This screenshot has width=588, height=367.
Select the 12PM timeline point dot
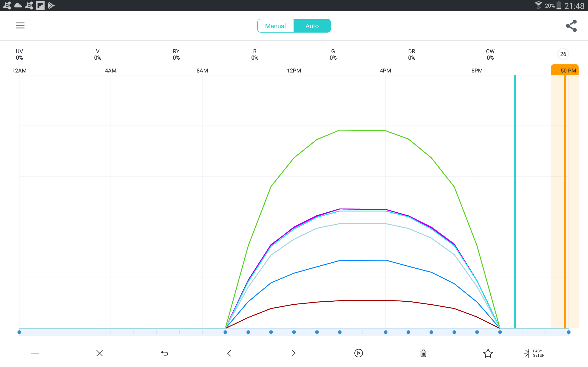point(294,332)
